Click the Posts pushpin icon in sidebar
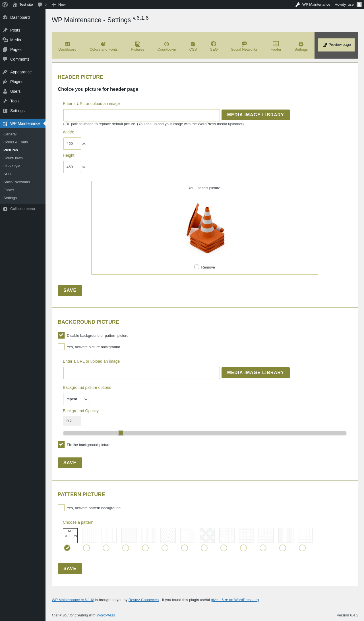Screen dimensions: 364x621 [x=5, y=30]
